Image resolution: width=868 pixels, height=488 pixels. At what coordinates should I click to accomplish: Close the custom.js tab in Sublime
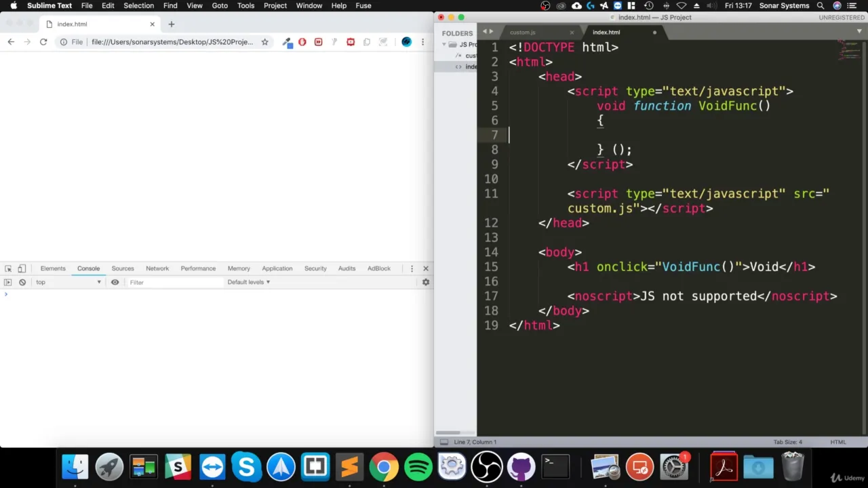[x=572, y=33]
